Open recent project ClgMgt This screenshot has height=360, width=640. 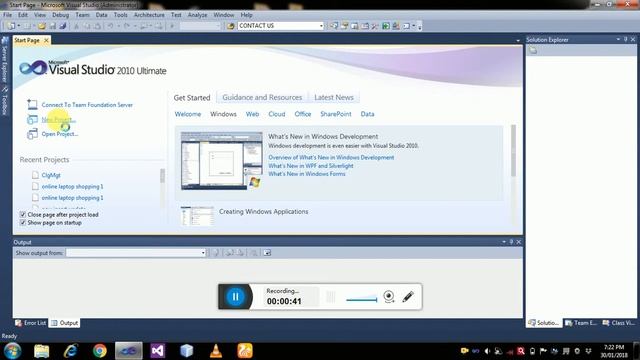tap(51, 175)
